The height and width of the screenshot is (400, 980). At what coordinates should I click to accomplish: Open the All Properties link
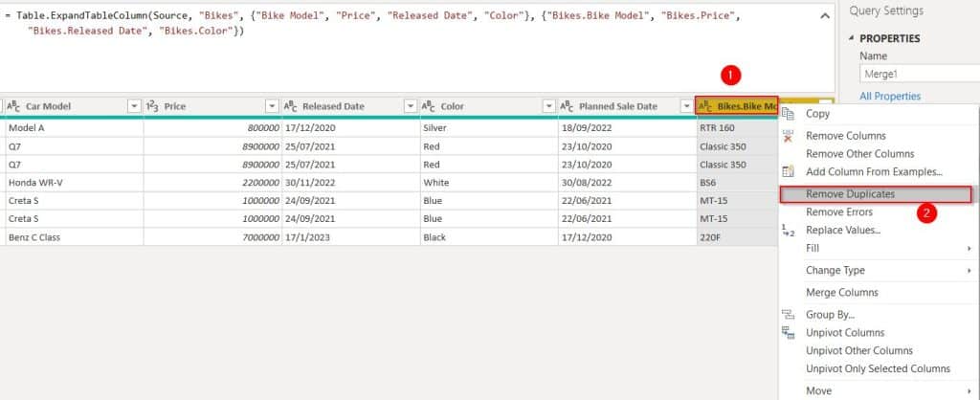pos(890,97)
